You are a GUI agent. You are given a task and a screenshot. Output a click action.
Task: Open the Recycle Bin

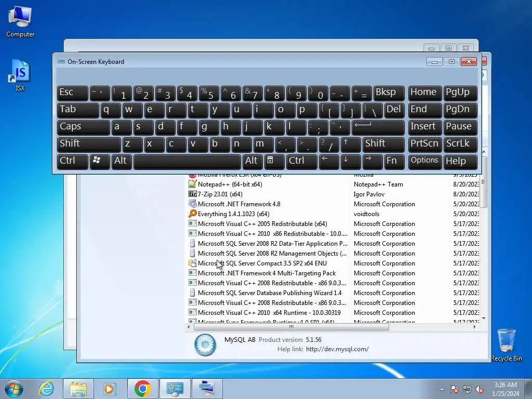pos(506,344)
